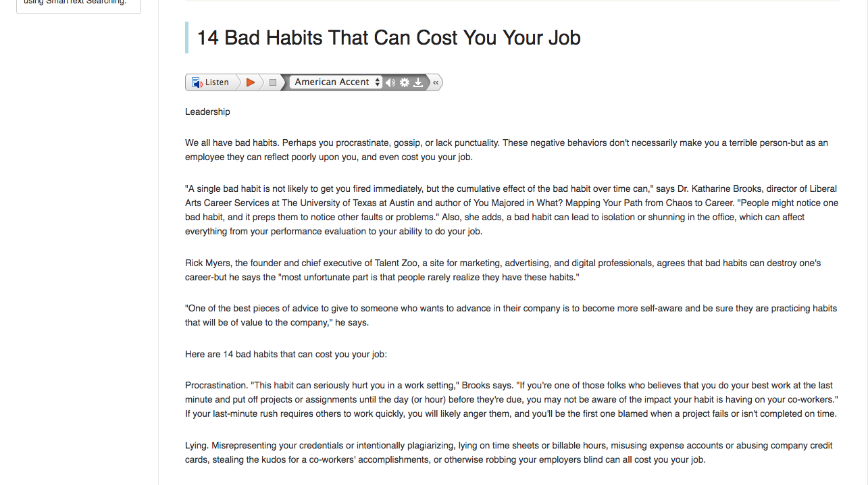Click the 'Lying' paragraph
The height and width of the screenshot is (485, 868).
(x=509, y=453)
